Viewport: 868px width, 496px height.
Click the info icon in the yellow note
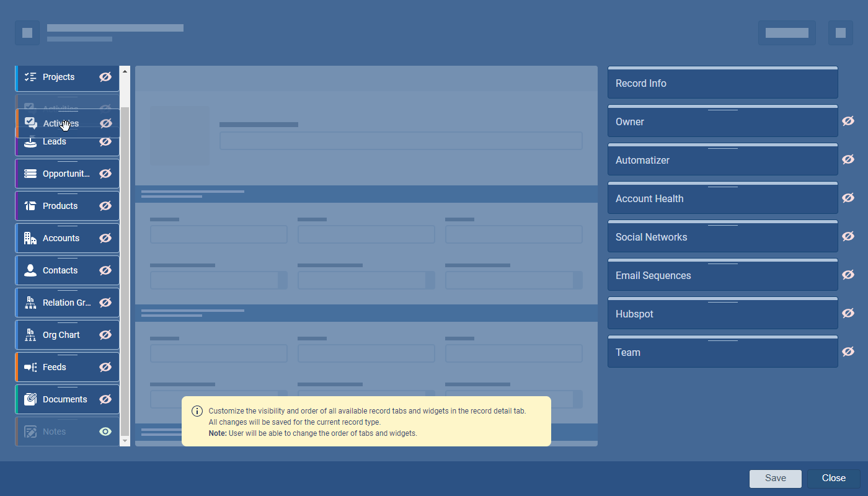coord(197,411)
